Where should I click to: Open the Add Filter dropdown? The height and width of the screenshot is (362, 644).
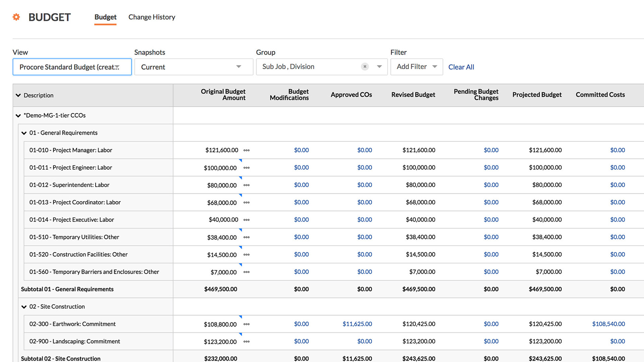417,66
